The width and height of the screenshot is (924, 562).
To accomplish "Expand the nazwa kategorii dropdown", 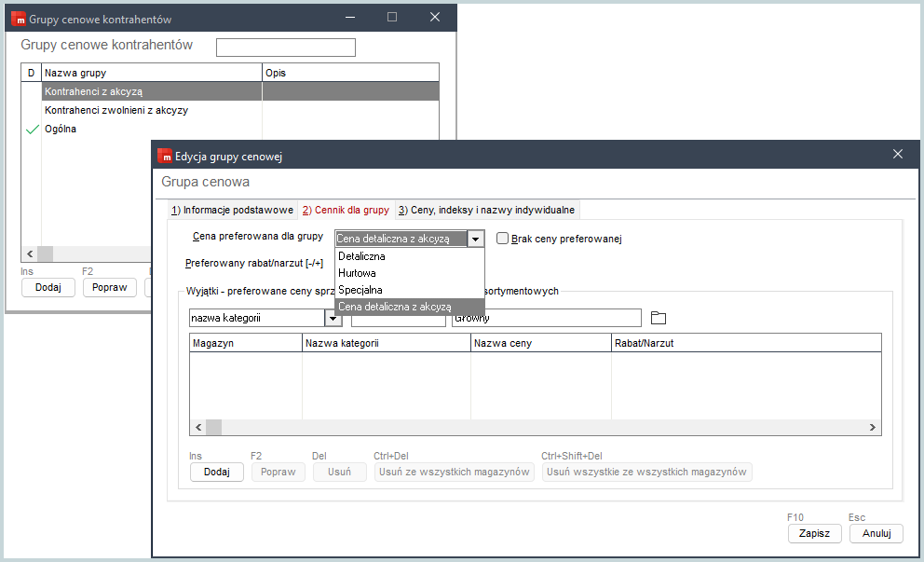I will (333, 318).
